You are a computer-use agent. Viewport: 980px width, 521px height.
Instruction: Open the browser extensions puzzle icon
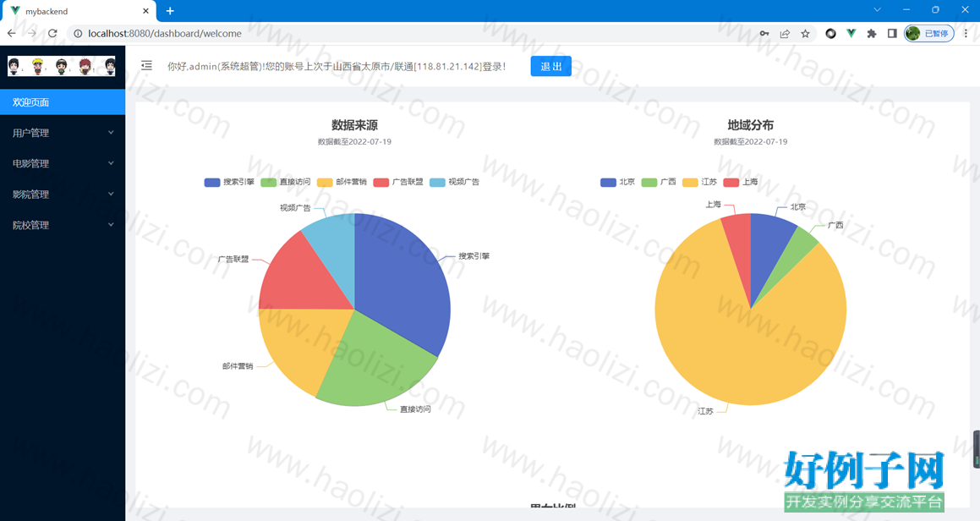point(871,34)
